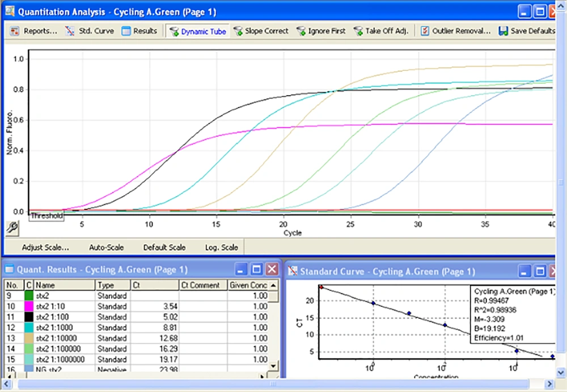Click Save Defaults in toolbar
The width and height of the screenshot is (567, 392).
coord(527,31)
